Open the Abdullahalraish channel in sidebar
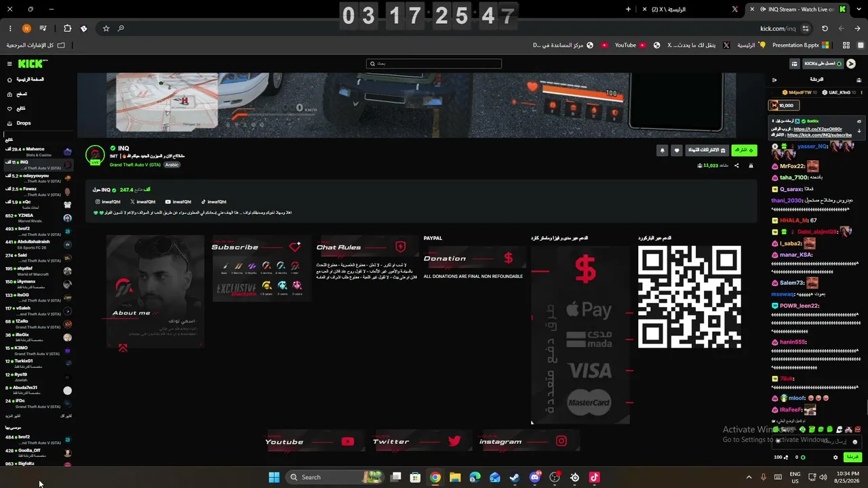 tap(37, 244)
